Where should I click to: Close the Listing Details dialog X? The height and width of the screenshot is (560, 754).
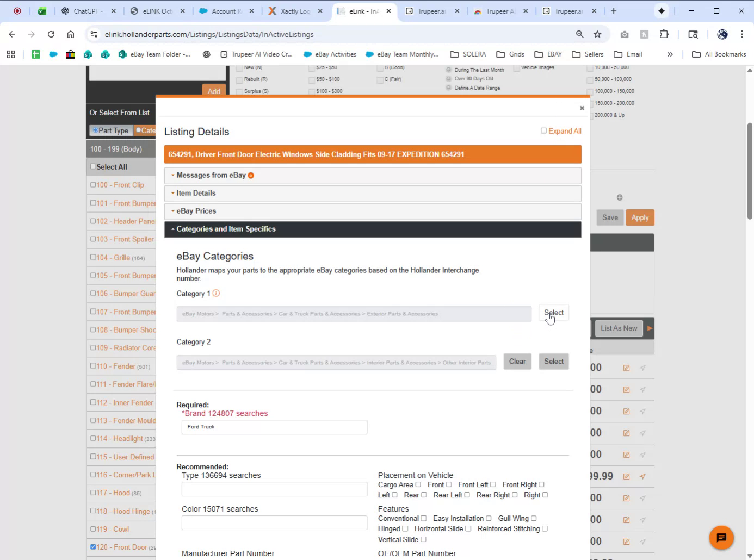click(x=582, y=108)
